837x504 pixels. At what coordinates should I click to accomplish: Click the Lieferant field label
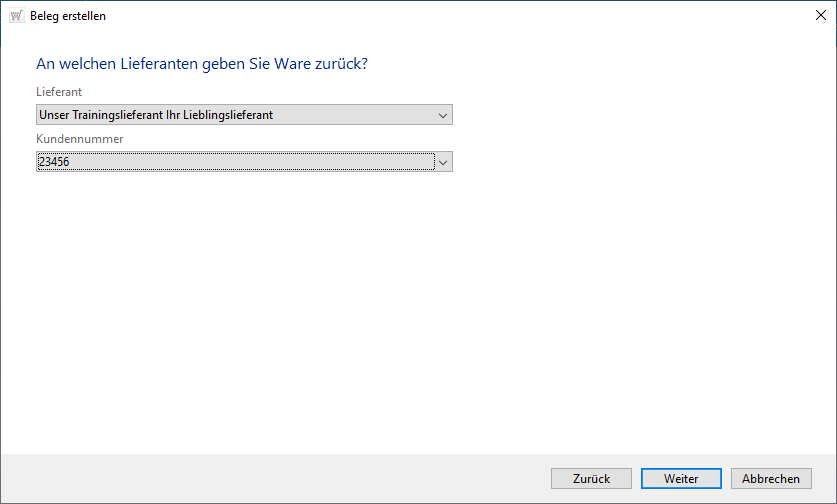(x=59, y=92)
